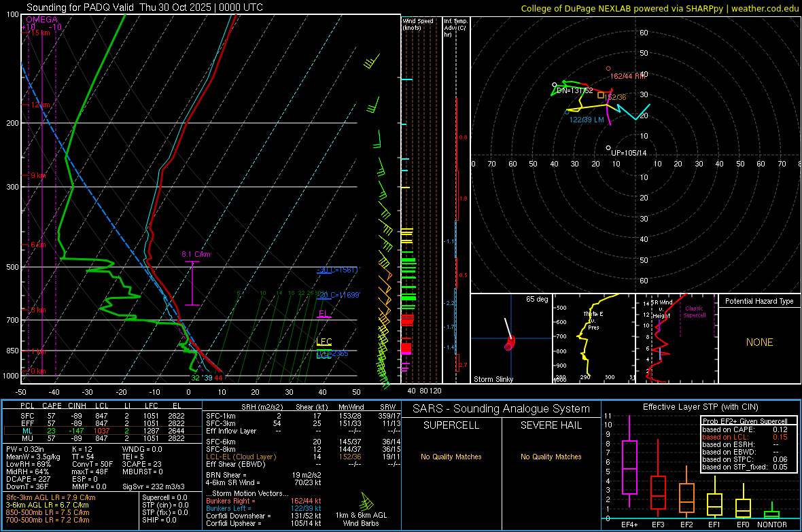Image resolution: width=802 pixels, height=532 pixels.
Task: Click 'No Quality Matches' under SUPERCELL
Action: point(451,457)
